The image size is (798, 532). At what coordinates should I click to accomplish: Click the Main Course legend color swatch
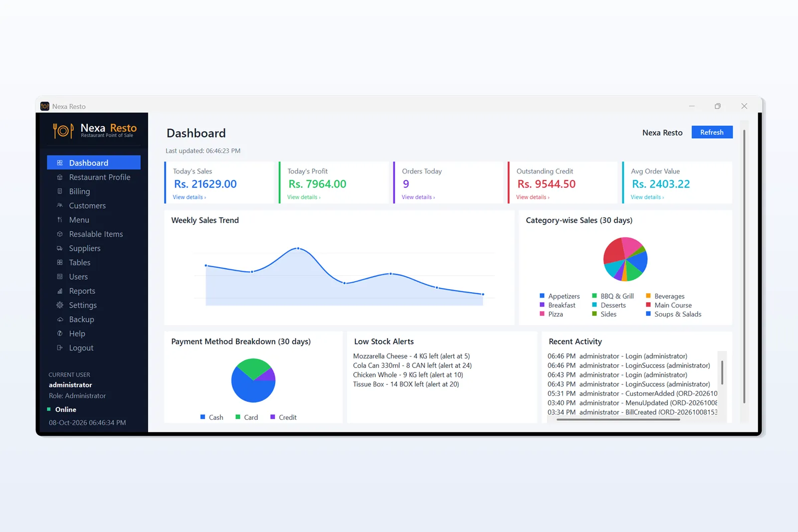click(648, 305)
